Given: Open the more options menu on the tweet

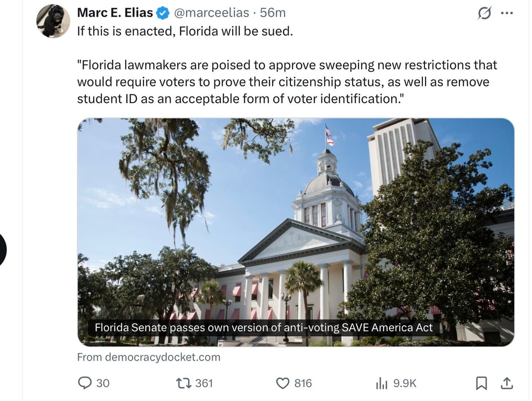Looking at the screenshot, I should point(507,12).
